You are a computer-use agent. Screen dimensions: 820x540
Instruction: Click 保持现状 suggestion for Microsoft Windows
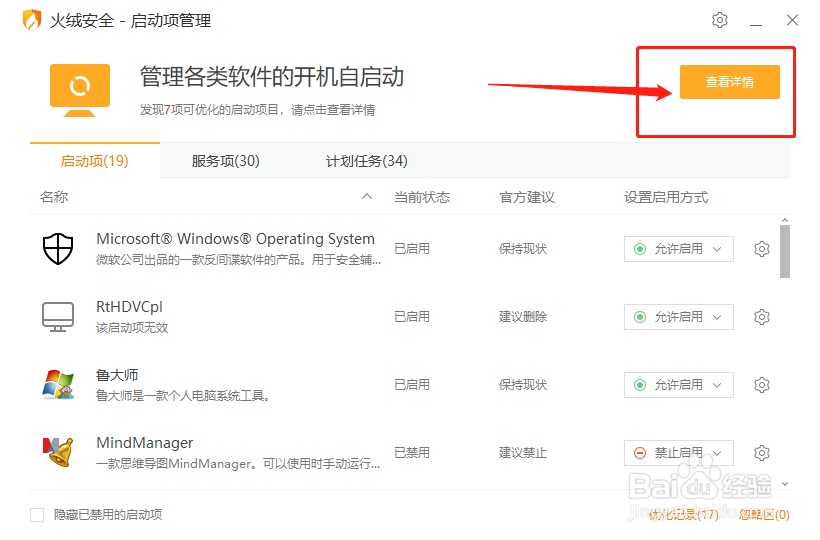[523, 249]
